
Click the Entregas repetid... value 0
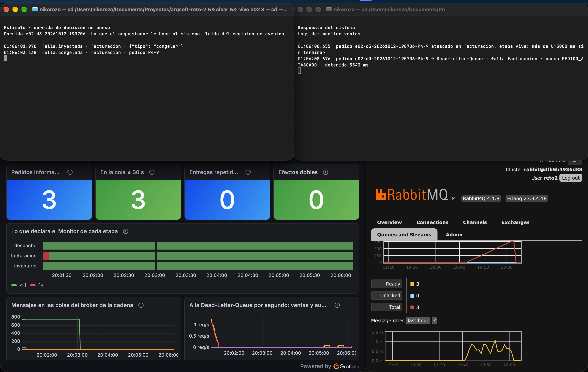point(227,200)
